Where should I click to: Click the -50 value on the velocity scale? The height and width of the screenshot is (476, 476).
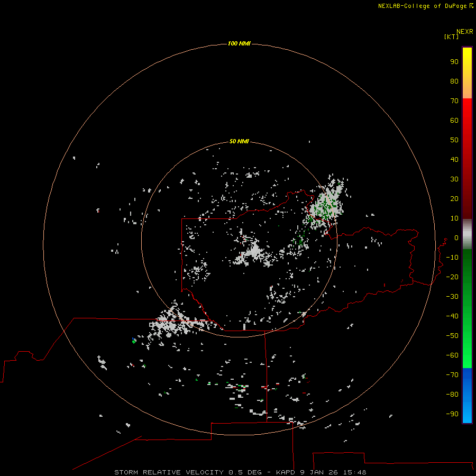[x=452, y=336]
